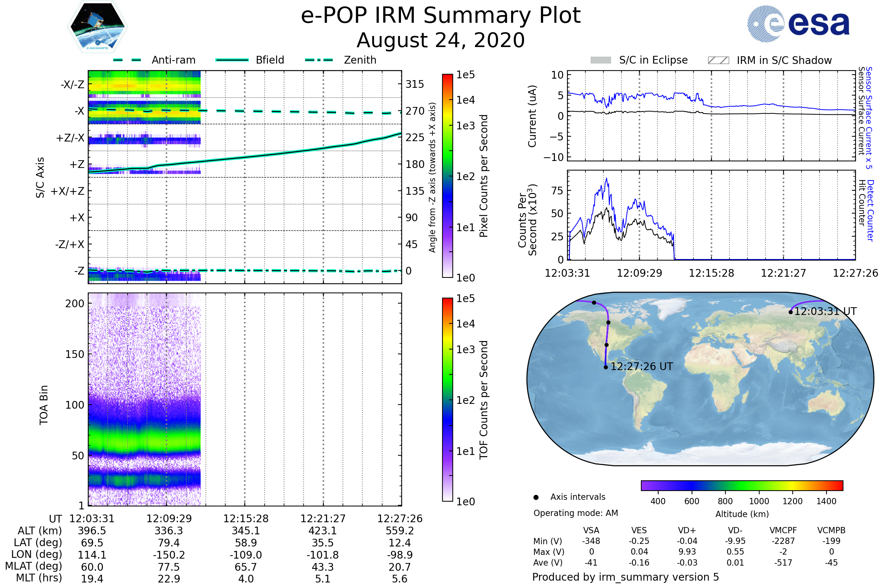882x588 pixels.
Task: Click the Pixel Counts per Second colorbar
Action: [x=447, y=176]
